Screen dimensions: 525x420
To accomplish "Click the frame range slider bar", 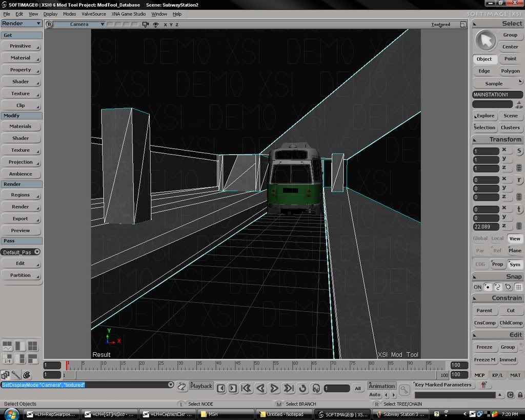I will (x=256, y=375).
